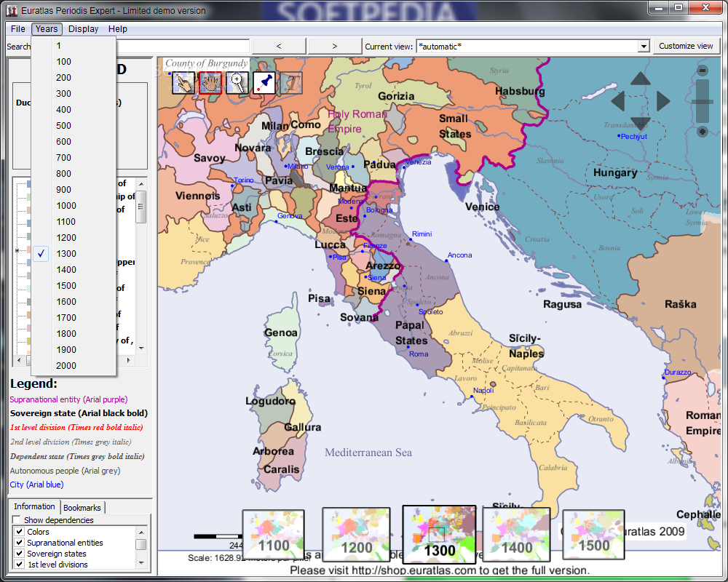
Task: Switch to the Information tab
Action: coord(34,506)
